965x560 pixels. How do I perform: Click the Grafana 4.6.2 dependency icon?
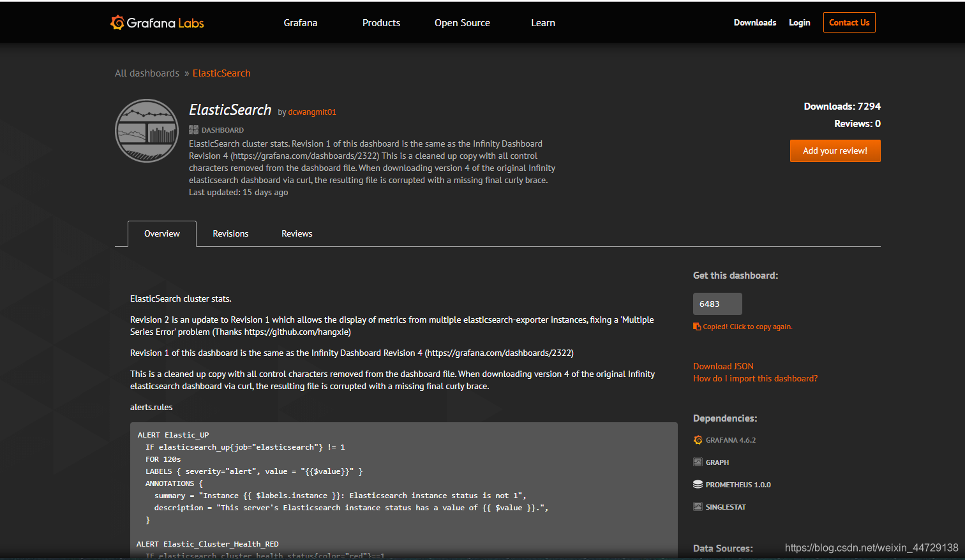[698, 440]
